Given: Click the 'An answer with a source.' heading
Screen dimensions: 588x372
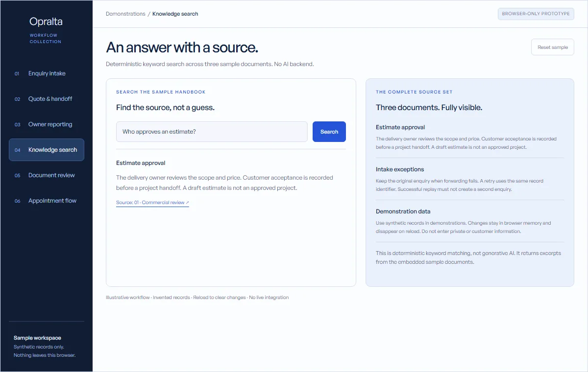Looking at the screenshot, I should 182,47.
